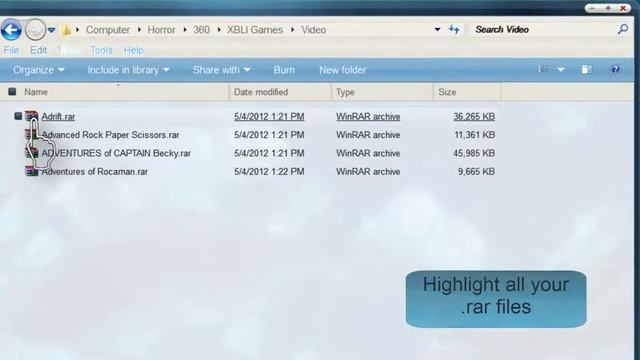Create a New folder

[x=342, y=70]
